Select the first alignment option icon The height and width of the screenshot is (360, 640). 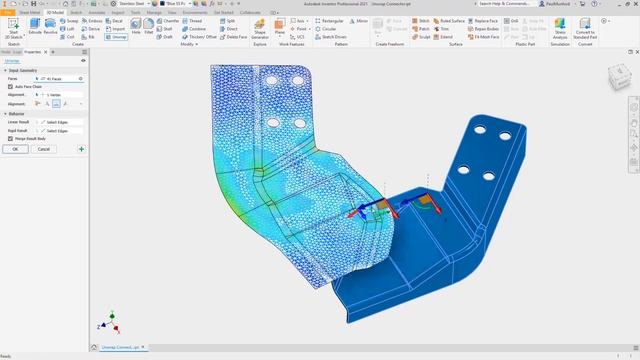(38, 104)
